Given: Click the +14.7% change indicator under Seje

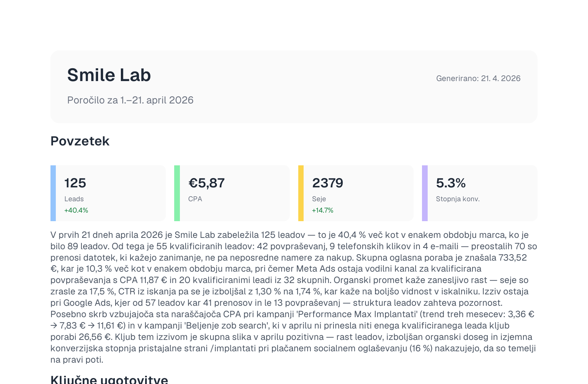Looking at the screenshot, I should click(323, 210).
